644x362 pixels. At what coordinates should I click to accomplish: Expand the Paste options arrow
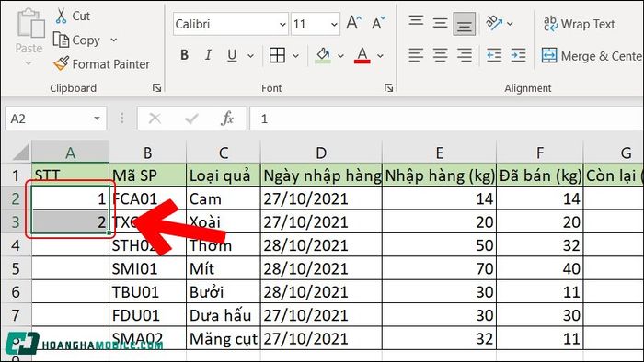coord(29,63)
